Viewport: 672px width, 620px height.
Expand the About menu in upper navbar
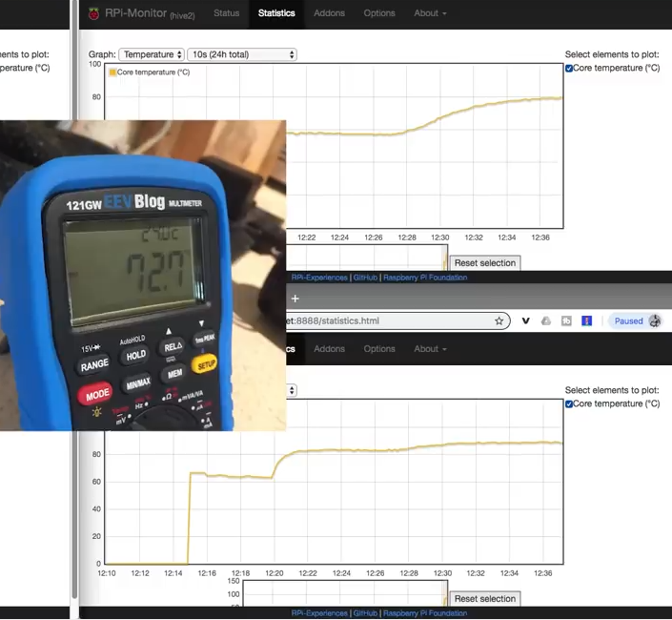pos(430,13)
